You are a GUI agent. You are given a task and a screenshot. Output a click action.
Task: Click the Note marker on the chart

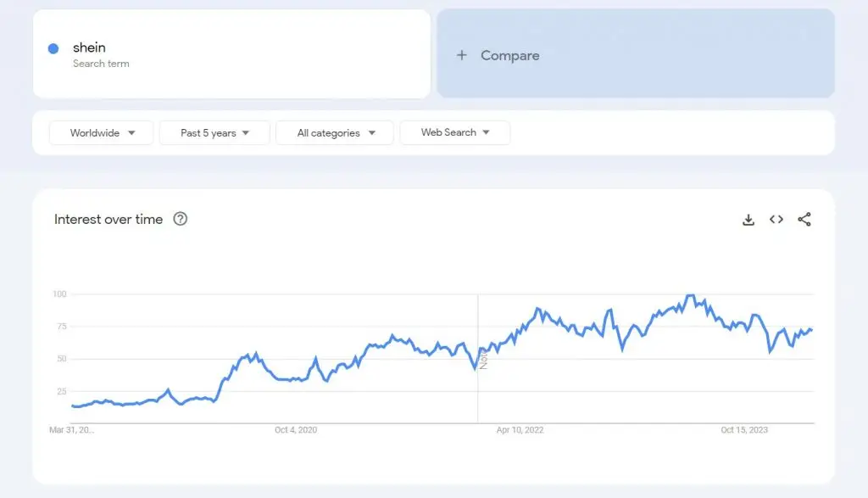[x=483, y=359]
